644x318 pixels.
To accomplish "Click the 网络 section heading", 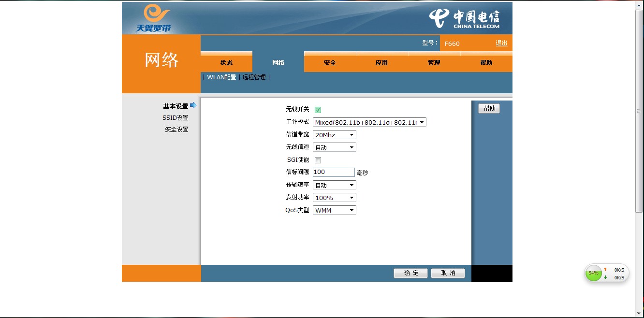I will click(161, 60).
